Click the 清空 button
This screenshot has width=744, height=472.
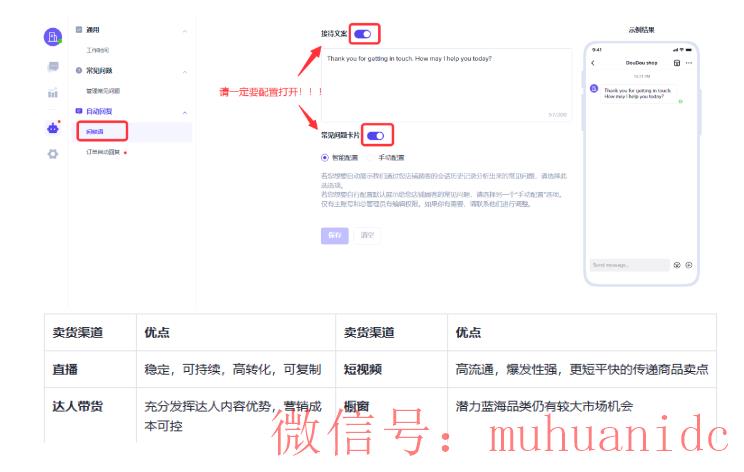[367, 235]
